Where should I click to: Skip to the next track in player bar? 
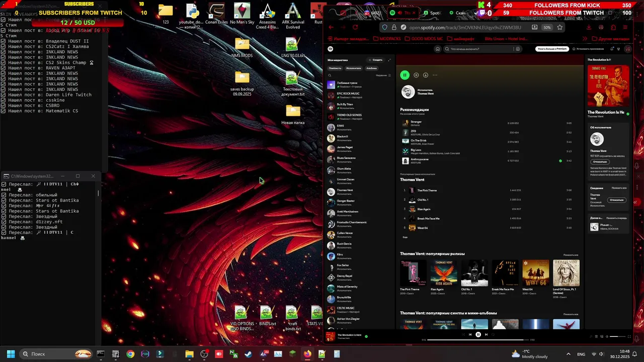486,334
